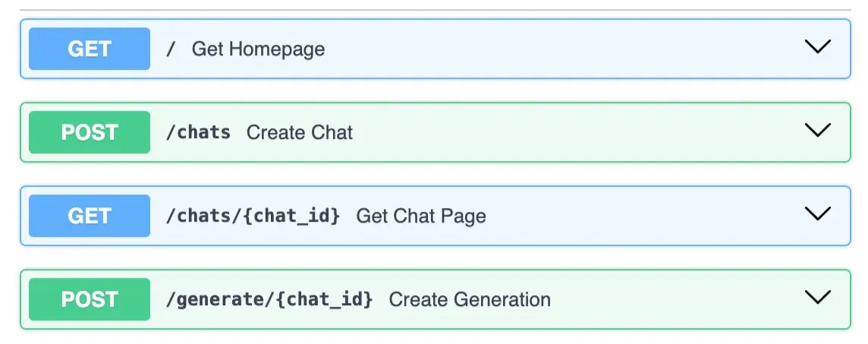Click the /chats path link
Screen dimensions: 868x344
(198, 132)
